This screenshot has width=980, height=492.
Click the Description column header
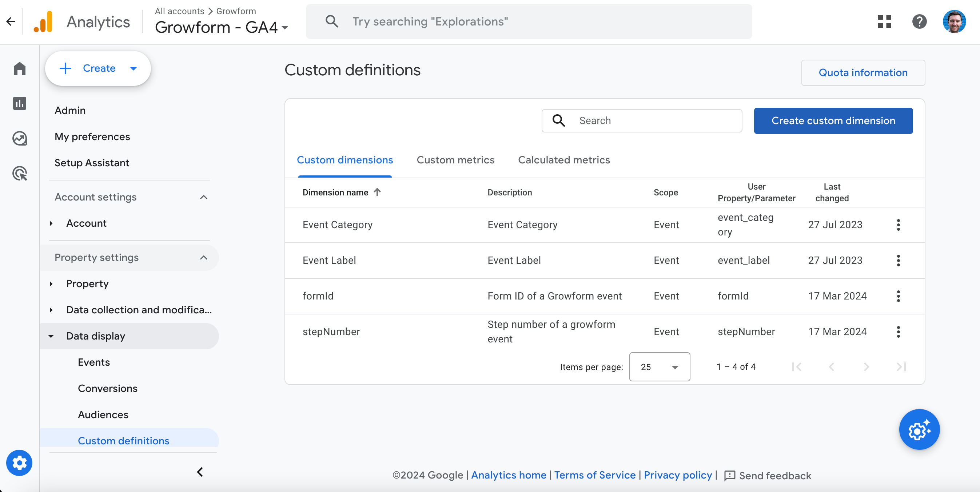[509, 193]
